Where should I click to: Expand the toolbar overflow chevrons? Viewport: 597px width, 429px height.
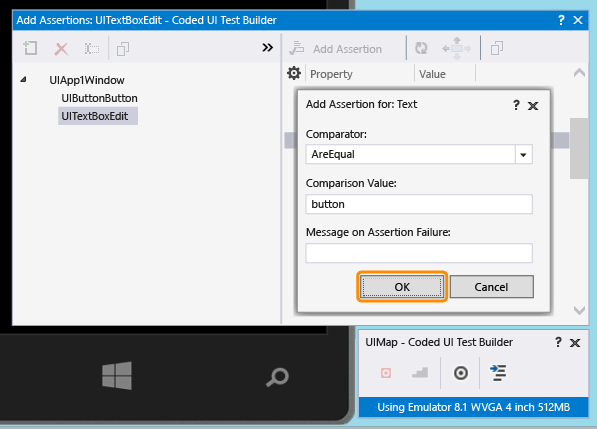click(267, 48)
